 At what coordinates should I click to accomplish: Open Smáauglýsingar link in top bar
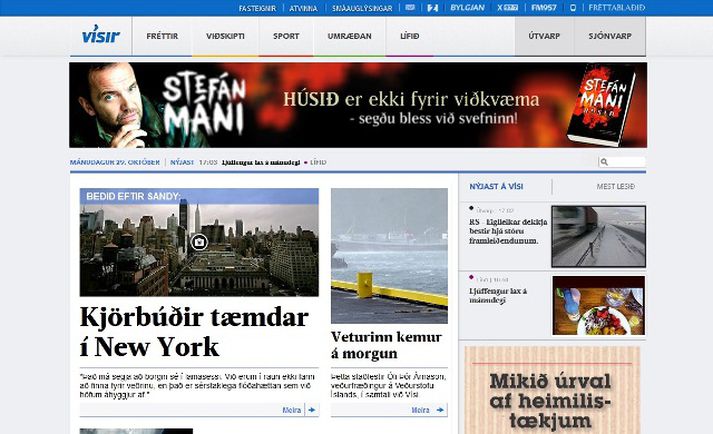pyautogui.click(x=362, y=8)
